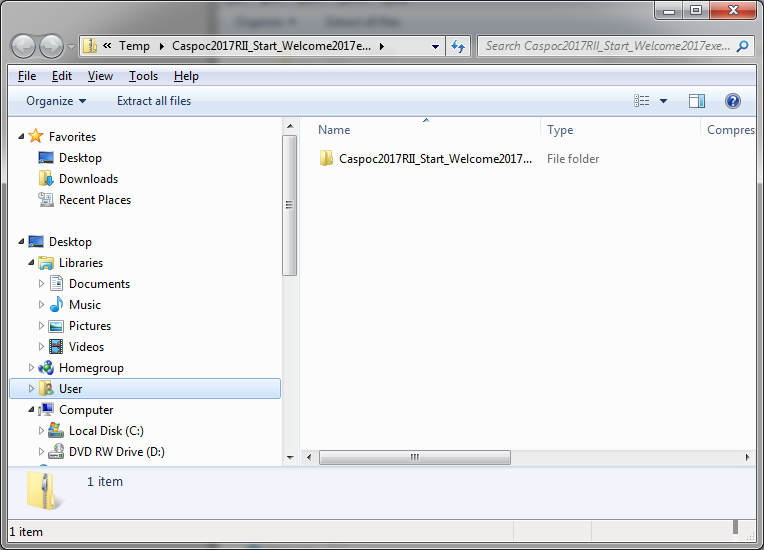Screen dimensions: 764x550
Task: Expand Local Disk (C:)
Action: pos(41,430)
